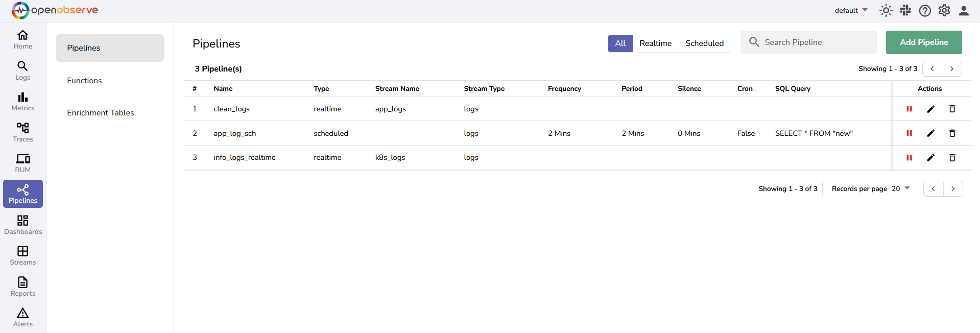Go to Dashboards in the sidebar
980x333 pixels.
(23, 225)
